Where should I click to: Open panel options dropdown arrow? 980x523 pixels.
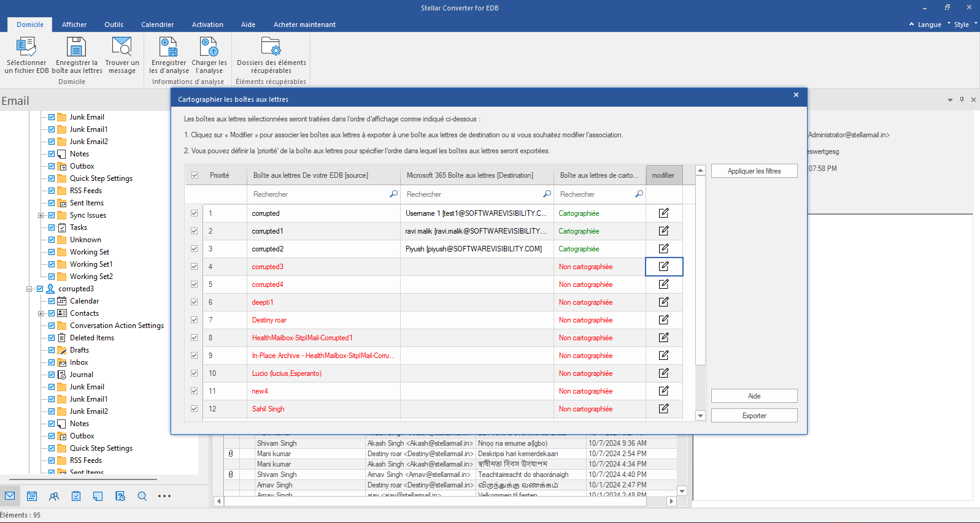tap(950, 100)
